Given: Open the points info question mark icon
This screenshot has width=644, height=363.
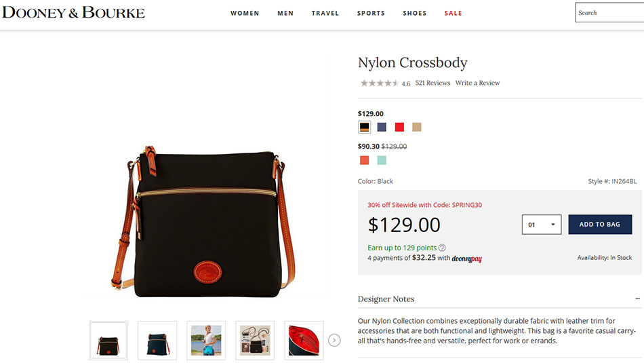Looking at the screenshot, I should [x=442, y=248].
